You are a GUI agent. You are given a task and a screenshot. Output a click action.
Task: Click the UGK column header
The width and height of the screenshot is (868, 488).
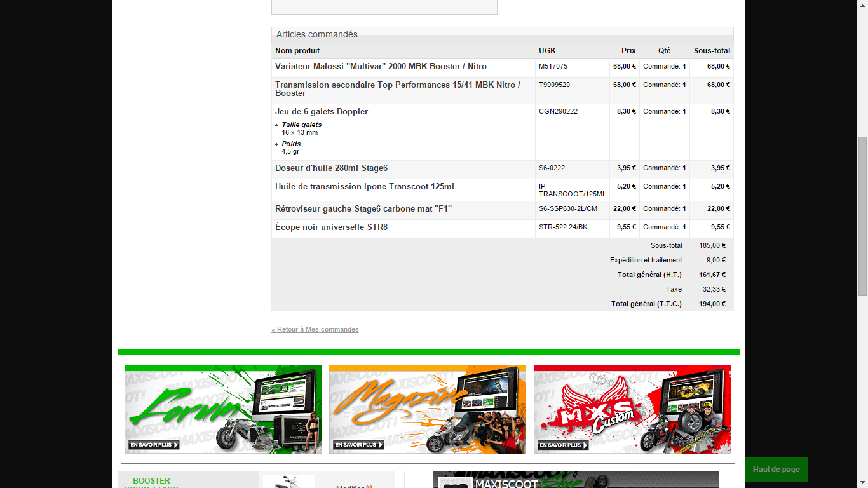point(547,51)
